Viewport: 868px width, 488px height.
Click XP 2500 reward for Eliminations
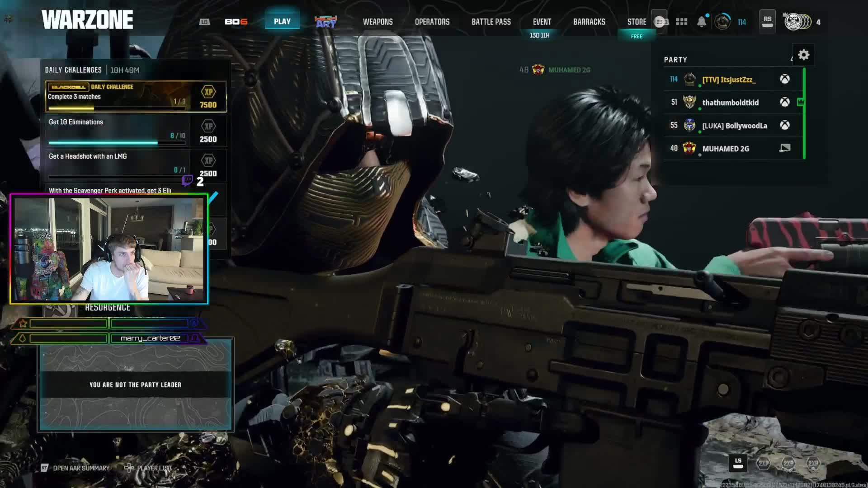(208, 127)
